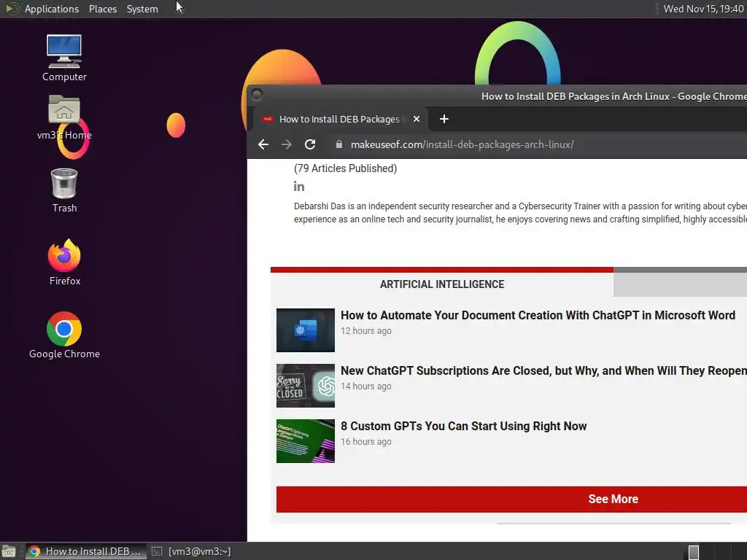
Task: Open the Applications menu
Action: 52,9
